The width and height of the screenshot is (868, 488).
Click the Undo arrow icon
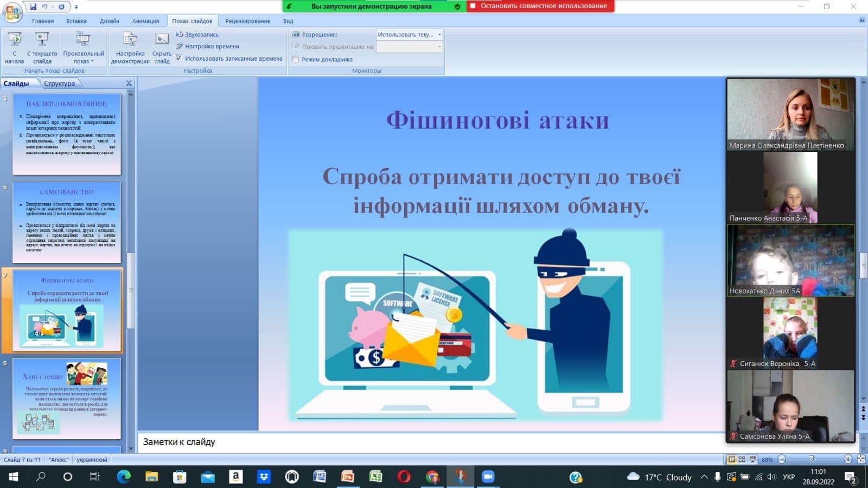click(x=45, y=7)
